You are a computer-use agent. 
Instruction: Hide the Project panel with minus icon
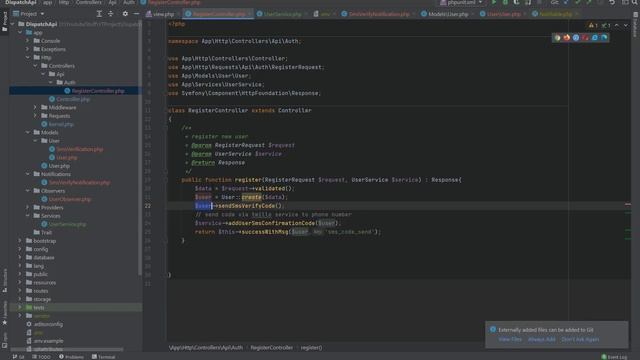pos(136,14)
